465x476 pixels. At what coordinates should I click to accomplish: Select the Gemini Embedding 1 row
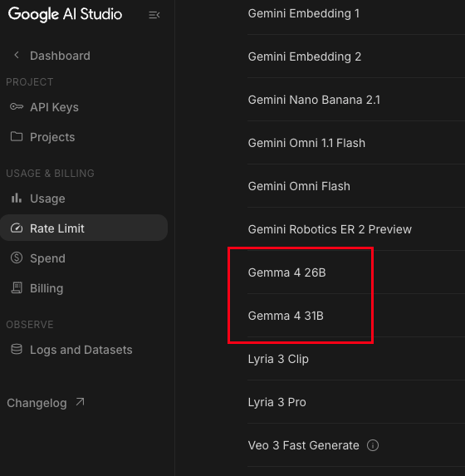coord(356,13)
